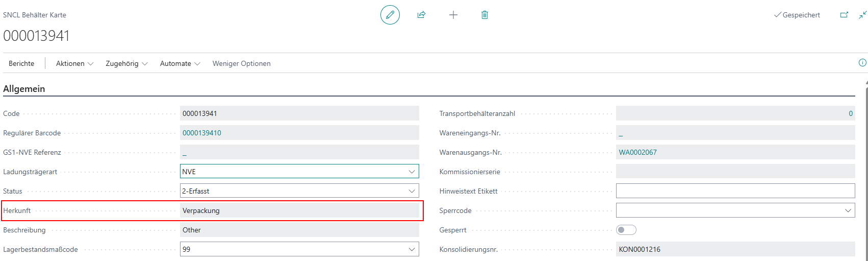868x261 pixels.
Task: Click Weniger Optionen
Action: (x=241, y=63)
